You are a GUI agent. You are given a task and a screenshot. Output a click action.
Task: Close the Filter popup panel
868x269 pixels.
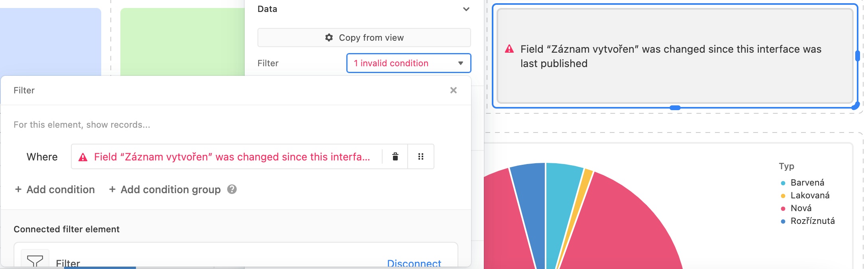(454, 90)
